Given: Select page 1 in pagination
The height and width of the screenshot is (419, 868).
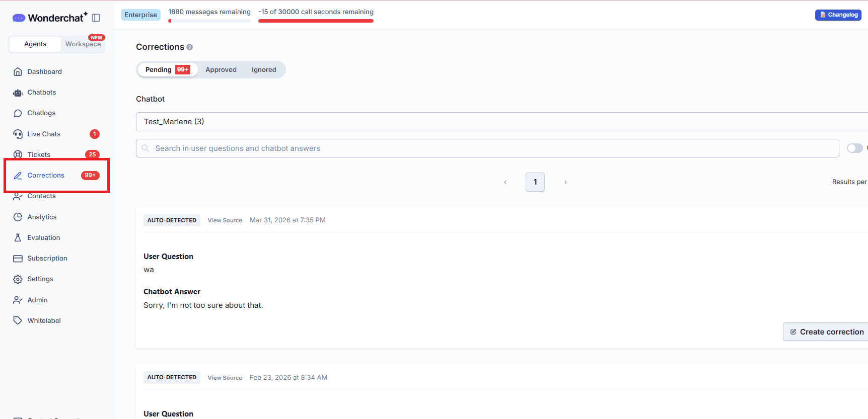Looking at the screenshot, I should 535,182.
